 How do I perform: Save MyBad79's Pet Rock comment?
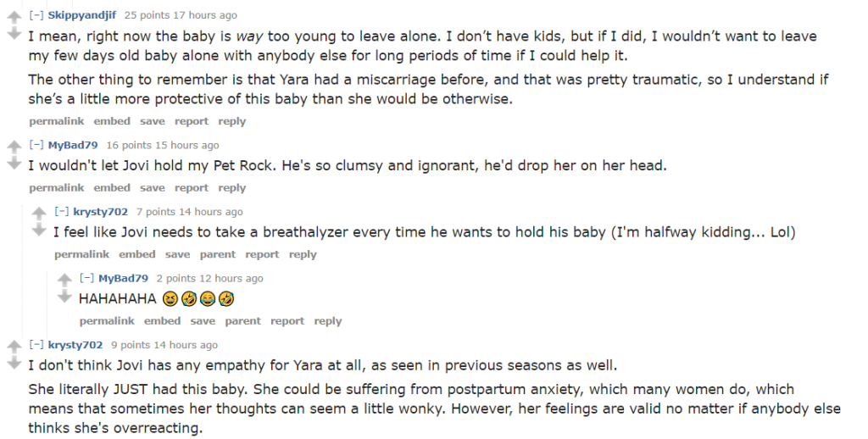(x=153, y=188)
